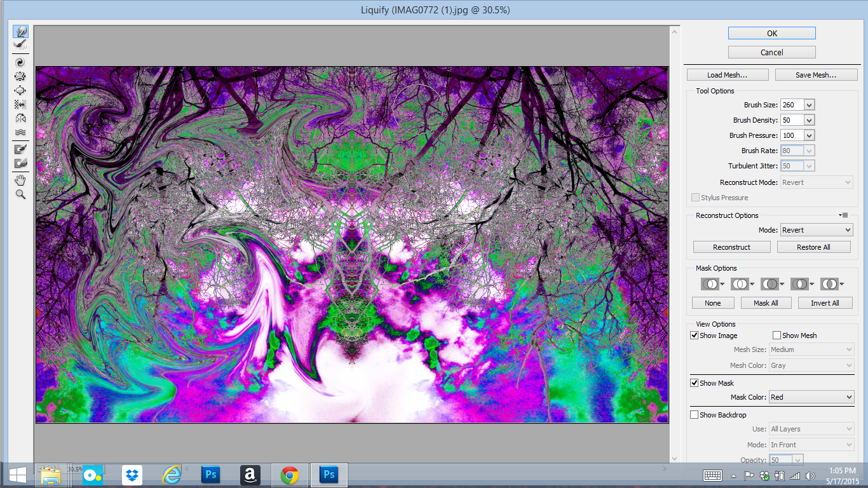Select the Bloat tool
The height and width of the screenshot is (488, 868).
click(x=20, y=90)
